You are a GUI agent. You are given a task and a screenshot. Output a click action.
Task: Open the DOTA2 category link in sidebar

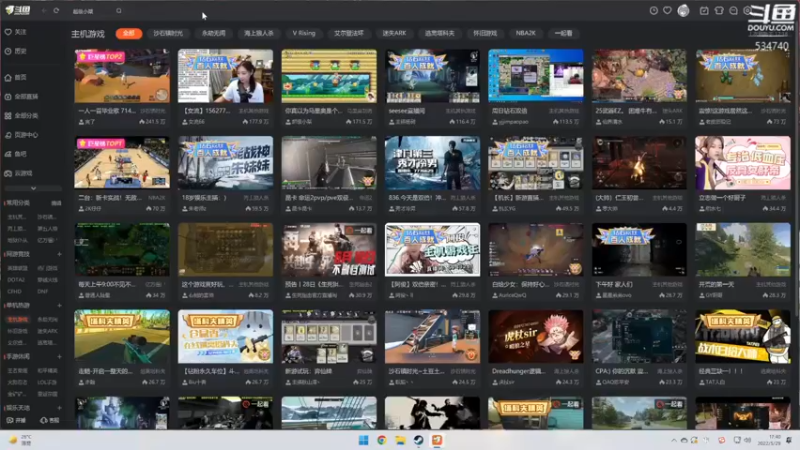click(x=16, y=280)
